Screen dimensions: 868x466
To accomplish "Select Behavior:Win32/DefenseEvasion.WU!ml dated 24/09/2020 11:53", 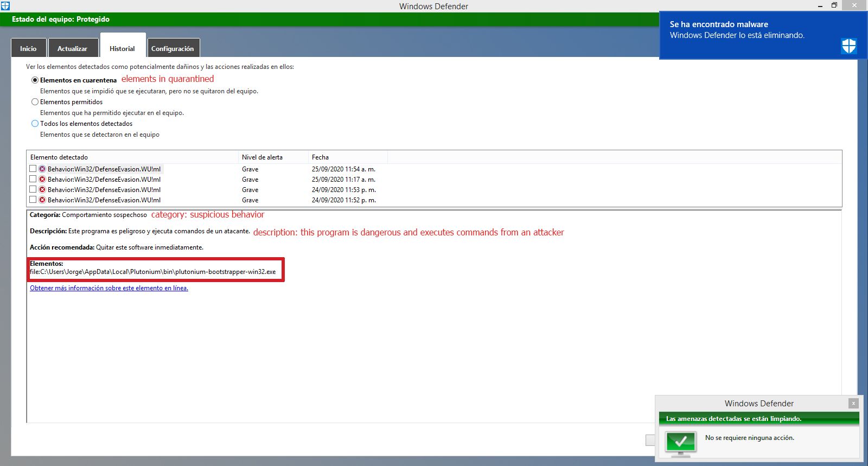I will coord(104,189).
